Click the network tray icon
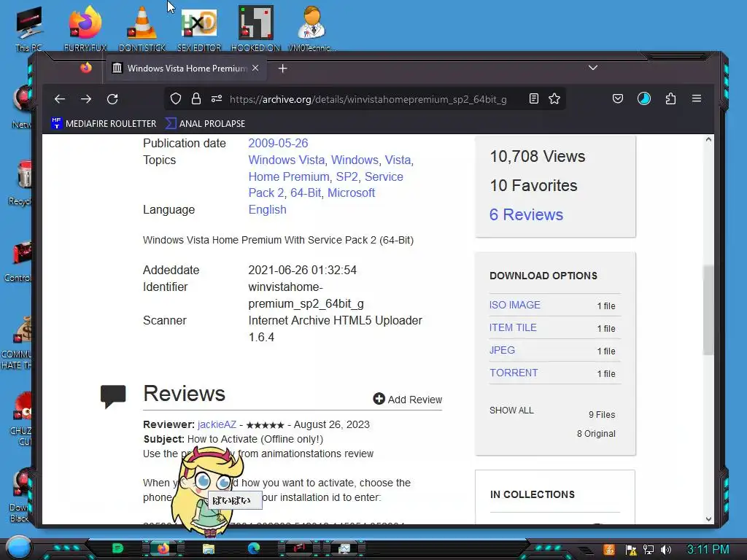 [x=648, y=550]
